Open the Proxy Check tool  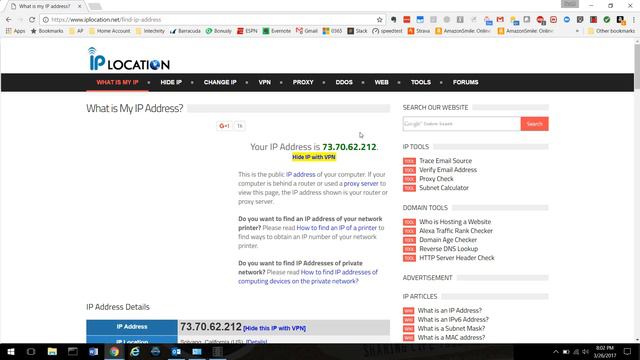pyautogui.click(x=436, y=179)
